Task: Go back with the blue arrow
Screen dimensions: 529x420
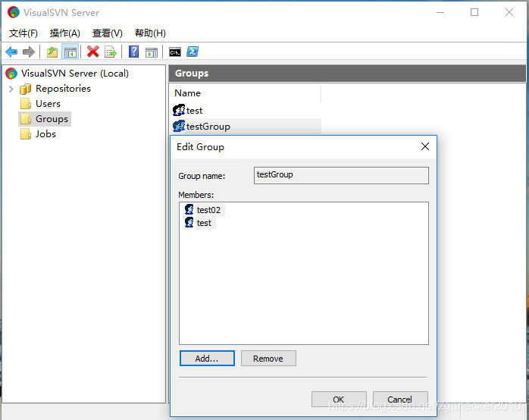Action: (11, 52)
